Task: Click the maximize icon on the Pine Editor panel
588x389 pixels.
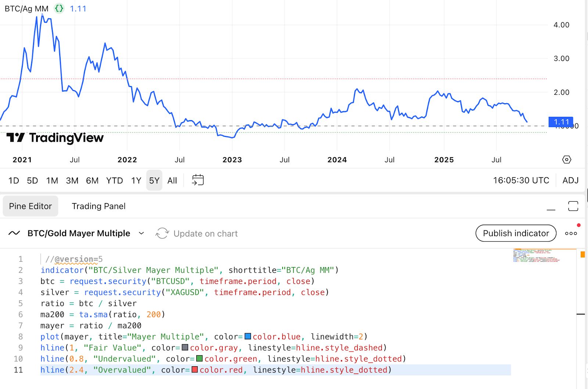Action: pyautogui.click(x=573, y=206)
